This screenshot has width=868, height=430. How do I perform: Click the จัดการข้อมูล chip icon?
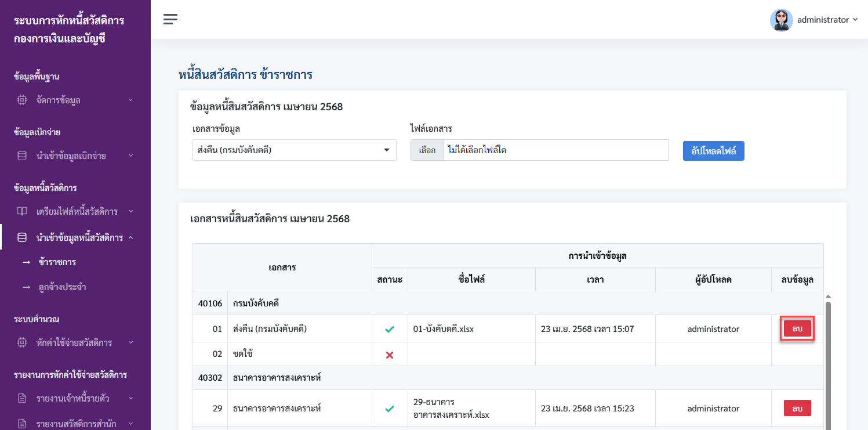(22, 100)
